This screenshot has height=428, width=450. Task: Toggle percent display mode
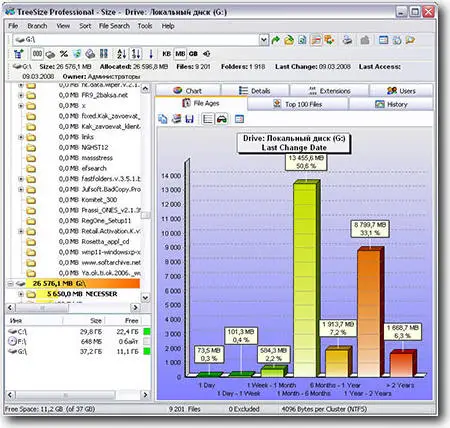point(64,54)
